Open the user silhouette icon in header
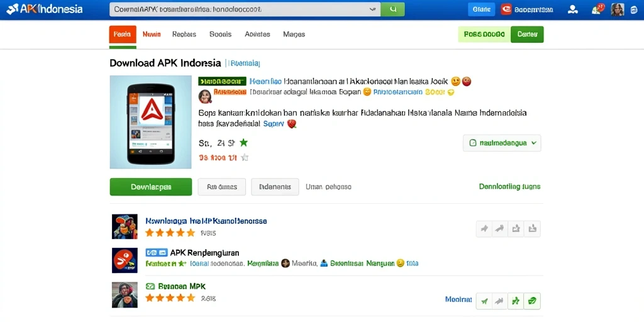The height and width of the screenshot is (322, 644). click(x=572, y=9)
